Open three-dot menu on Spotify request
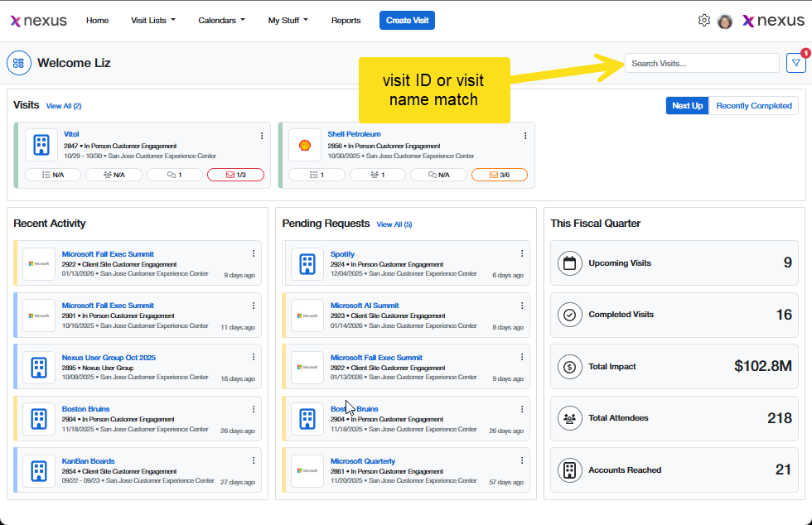Screen dimensions: 812x525 (522, 254)
